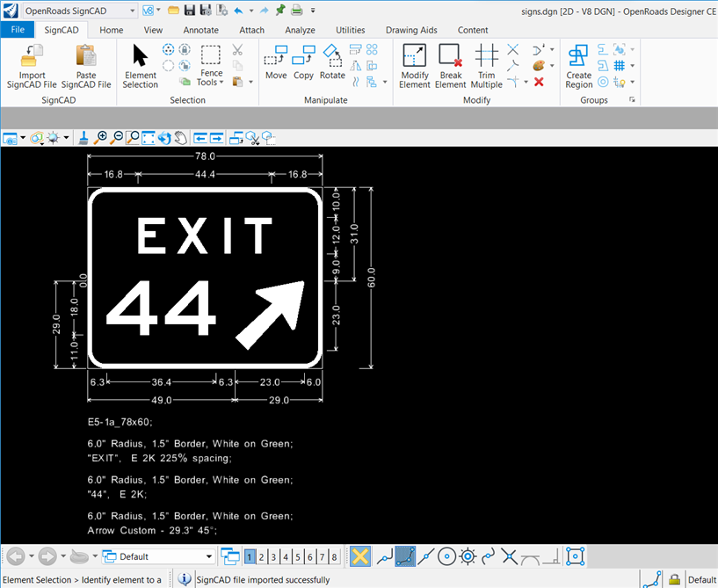Click the sign text E5-1a_78x60
This screenshot has height=588, width=718.
tap(120, 422)
